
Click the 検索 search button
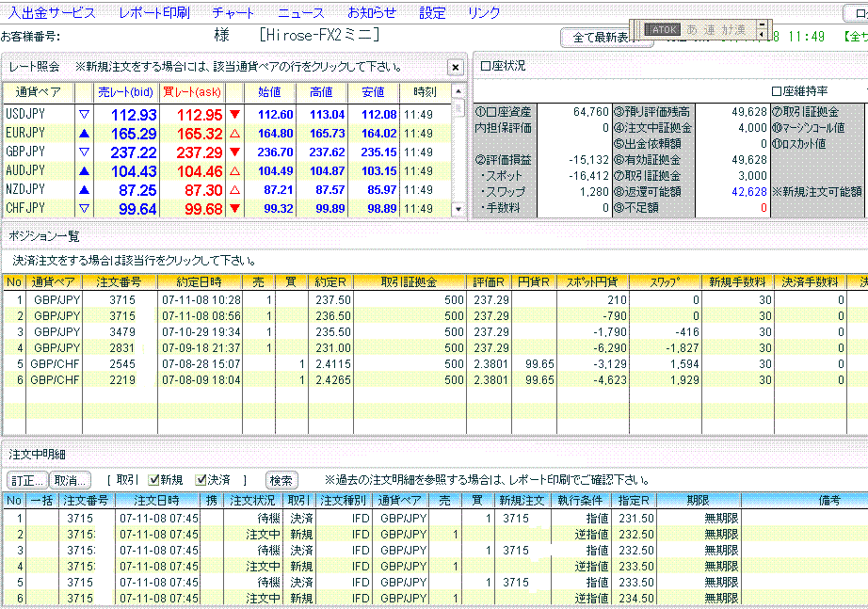(281, 481)
